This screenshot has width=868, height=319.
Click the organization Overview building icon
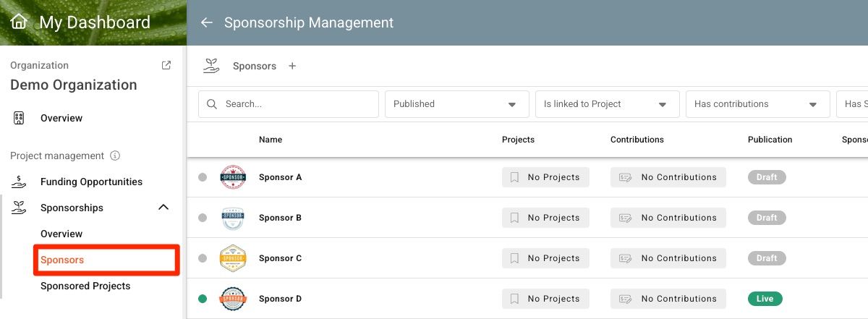tap(20, 118)
